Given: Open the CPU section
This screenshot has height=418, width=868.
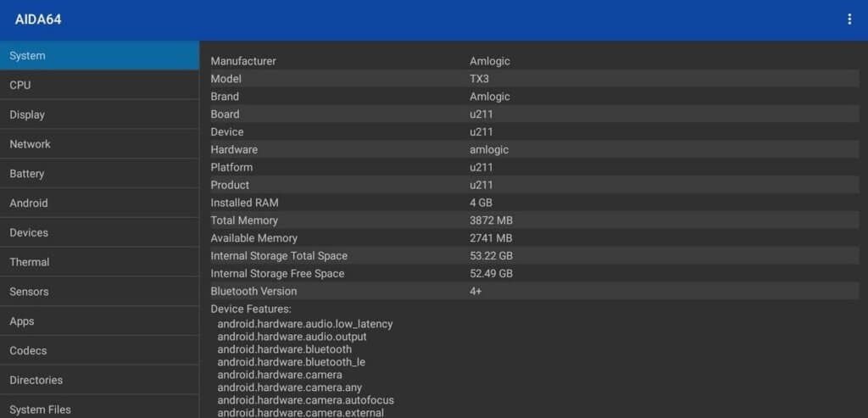Looking at the screenshot, I should point(100,86).
